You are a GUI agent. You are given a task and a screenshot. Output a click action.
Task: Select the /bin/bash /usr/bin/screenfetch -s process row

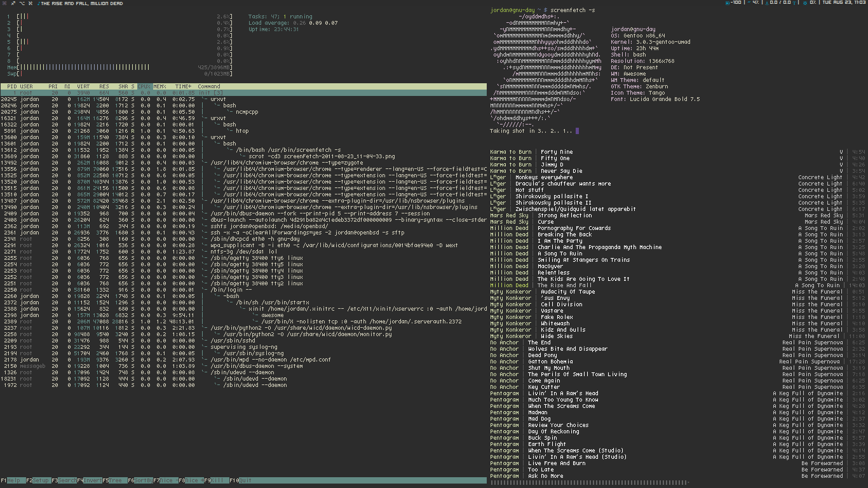pyautogui.click(x=243, y=150)
